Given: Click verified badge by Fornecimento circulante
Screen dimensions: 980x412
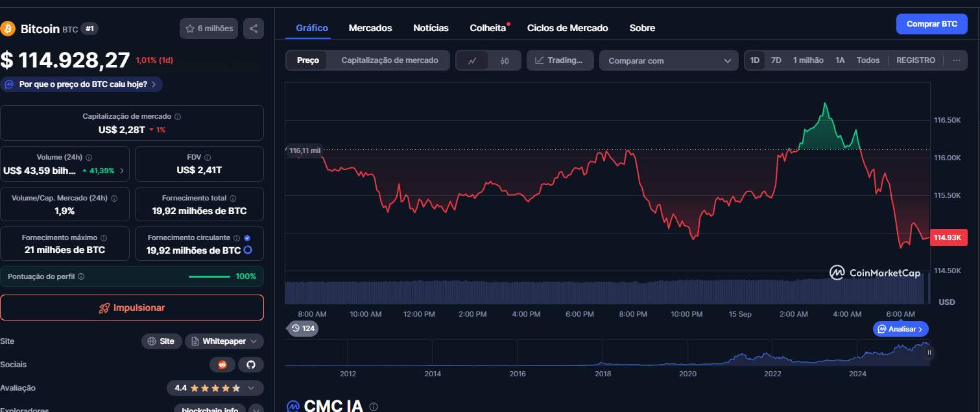Looking at the screenshot, I should click(x=247, y=238).
